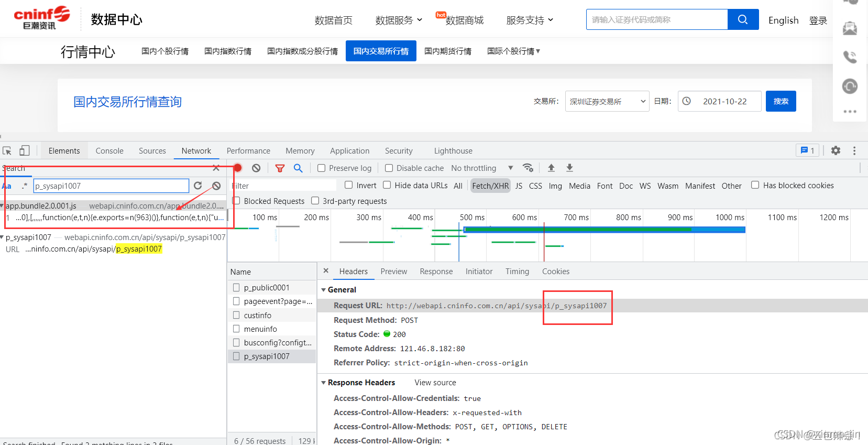Click the cninfo logo
This screenshot has height=445, width=868.
(42, 18)
